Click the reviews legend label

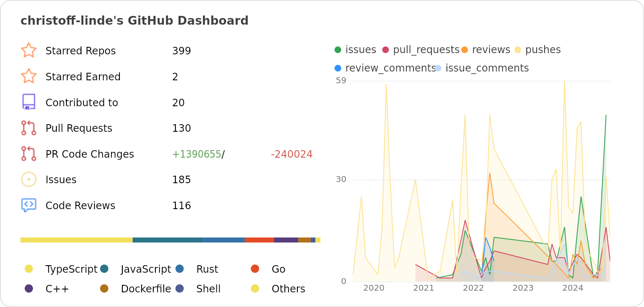[x=491, y=50]
